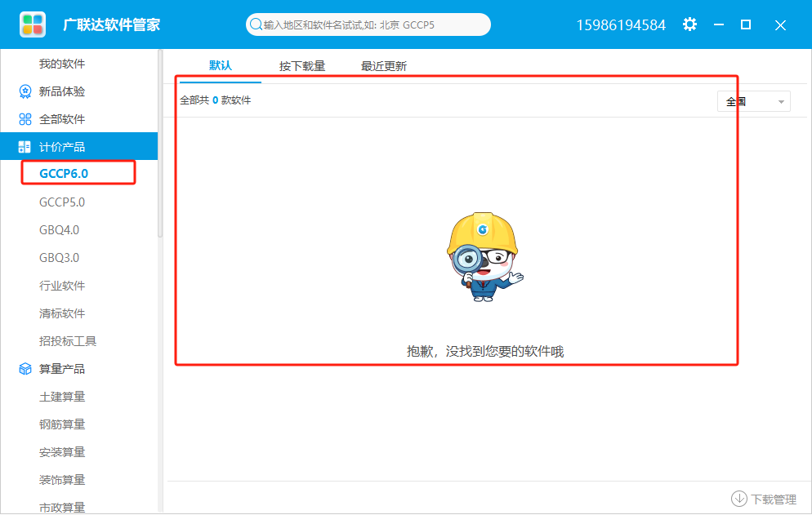Click the 全部共 0 款软件 count text
The height and width of the screenshot is (515, 812).
coord(216,100)
